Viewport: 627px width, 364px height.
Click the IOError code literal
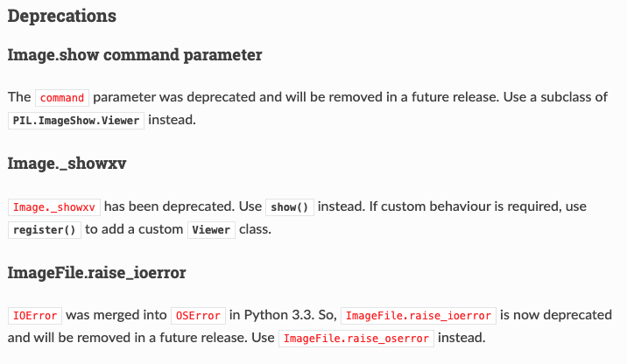(x=35, y=316)
